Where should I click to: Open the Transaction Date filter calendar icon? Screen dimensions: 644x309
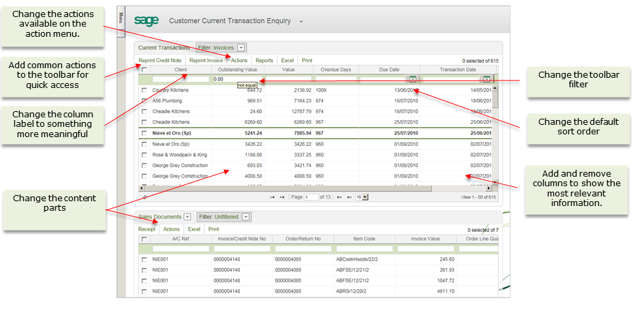[x=487, y=79]
